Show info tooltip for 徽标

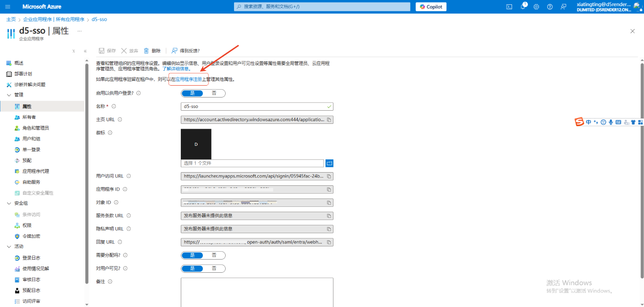point(110,133)
